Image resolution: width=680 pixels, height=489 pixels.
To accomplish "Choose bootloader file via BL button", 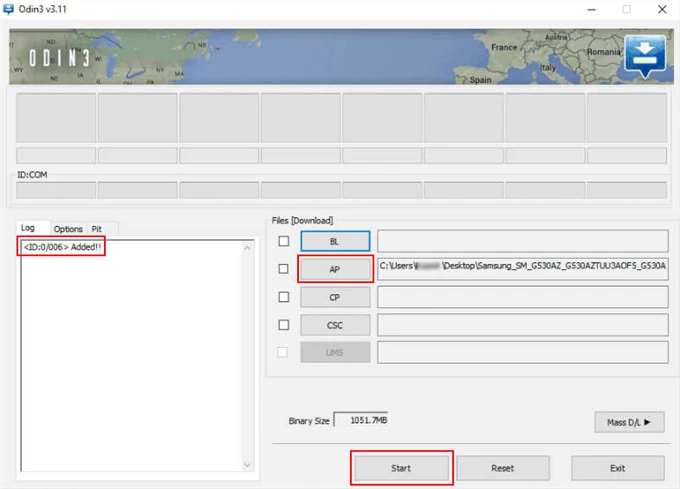I will click(335, 241).
